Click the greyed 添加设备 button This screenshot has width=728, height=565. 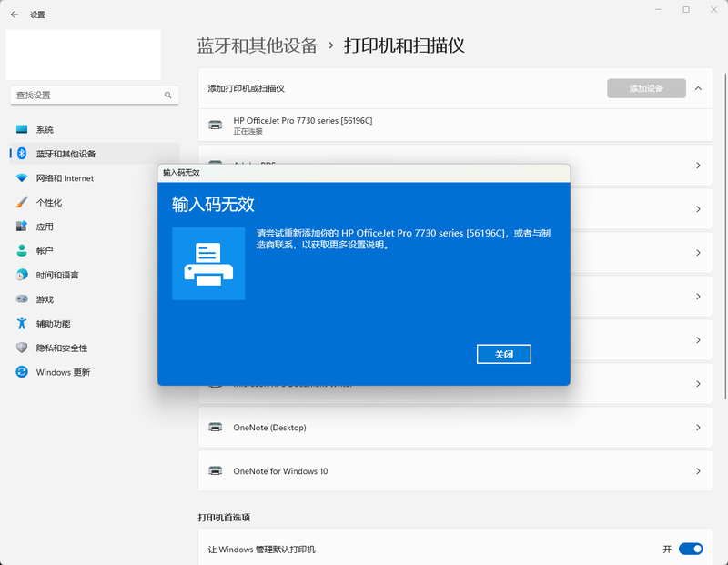(x=646, y=88)
